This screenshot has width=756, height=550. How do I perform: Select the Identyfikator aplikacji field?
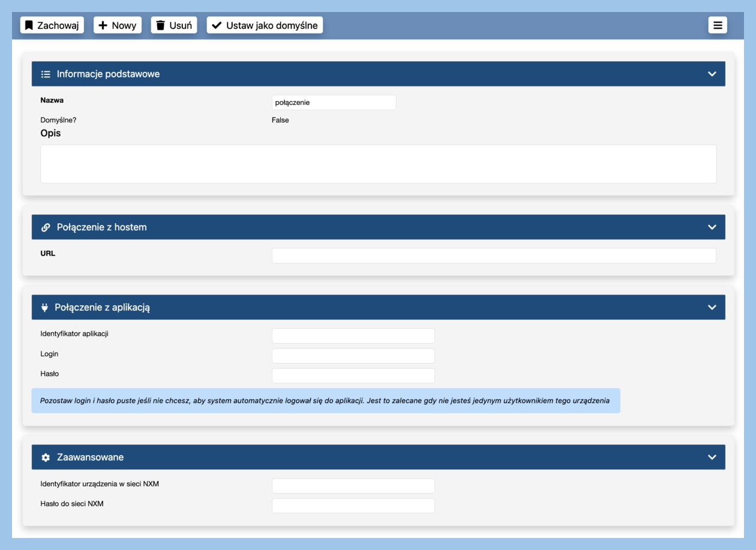(353, 336)
